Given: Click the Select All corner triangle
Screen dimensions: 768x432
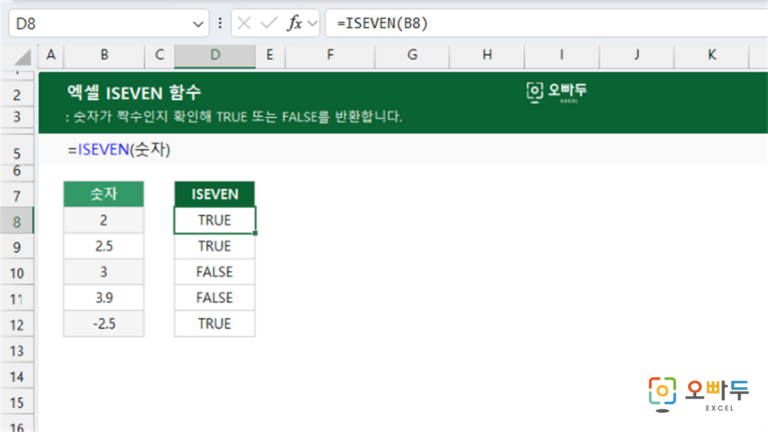Looking at the screenshot, I should click(21, 56).
